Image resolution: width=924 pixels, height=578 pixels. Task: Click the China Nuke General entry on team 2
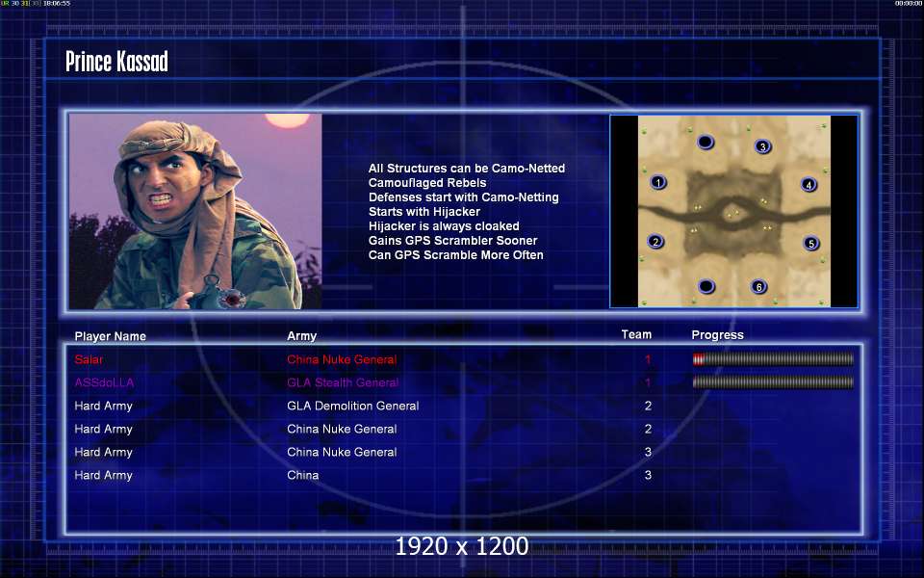(x=342, y=429)
